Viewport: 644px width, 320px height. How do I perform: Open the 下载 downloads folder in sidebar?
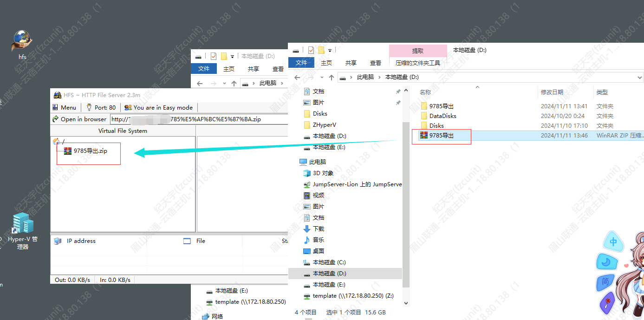tap(306, 229)
